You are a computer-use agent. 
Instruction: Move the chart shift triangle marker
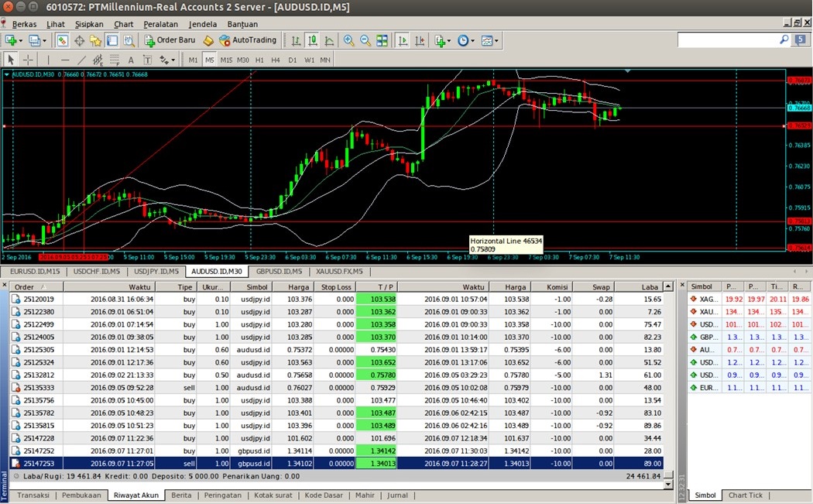pyautogui.click(x=627, y=71)
